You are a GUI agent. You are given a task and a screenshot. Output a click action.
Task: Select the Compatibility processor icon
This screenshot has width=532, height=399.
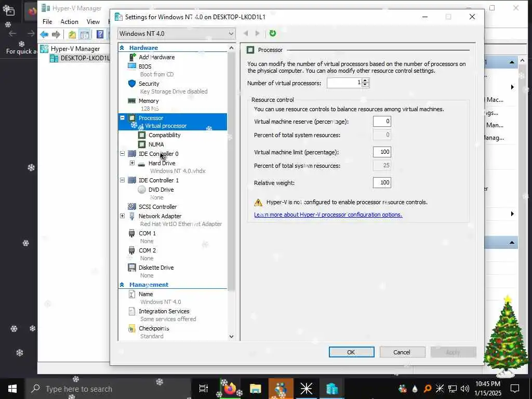pyautogui.click(x=142, y=135)
